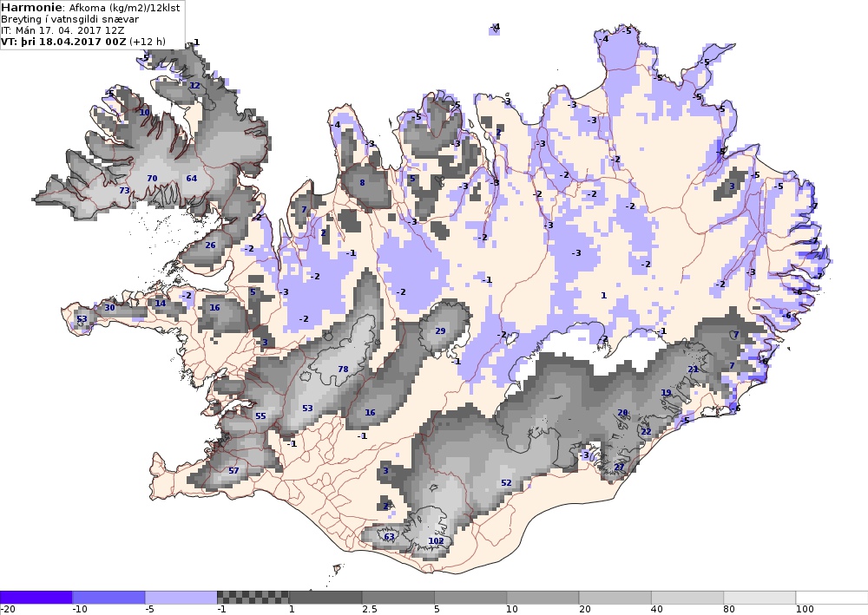
Task: Click the map value 55 in the southwest
Action: [260, 415]
